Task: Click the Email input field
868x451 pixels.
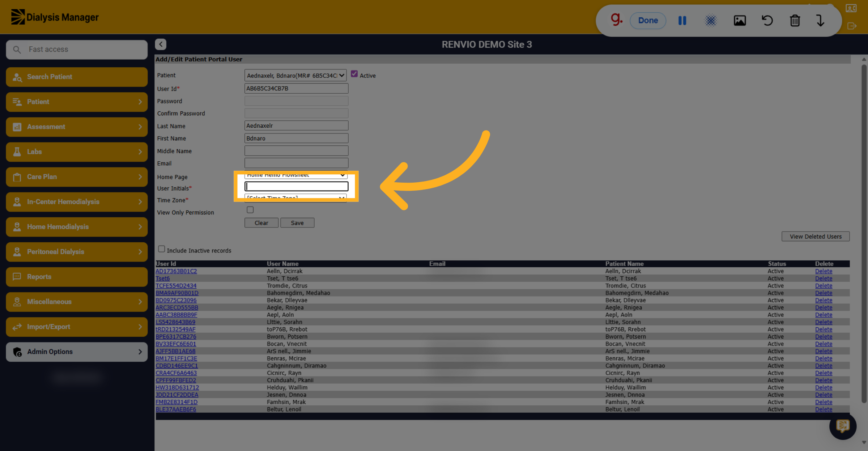Action: point(297,163)
